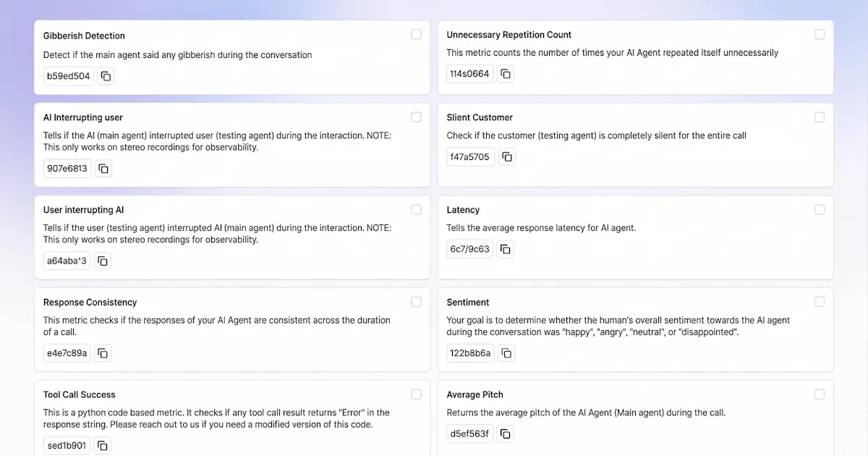
Task: Click 'Returns the average pitch of the AI Agent' text
Action: tap(586, 413)
